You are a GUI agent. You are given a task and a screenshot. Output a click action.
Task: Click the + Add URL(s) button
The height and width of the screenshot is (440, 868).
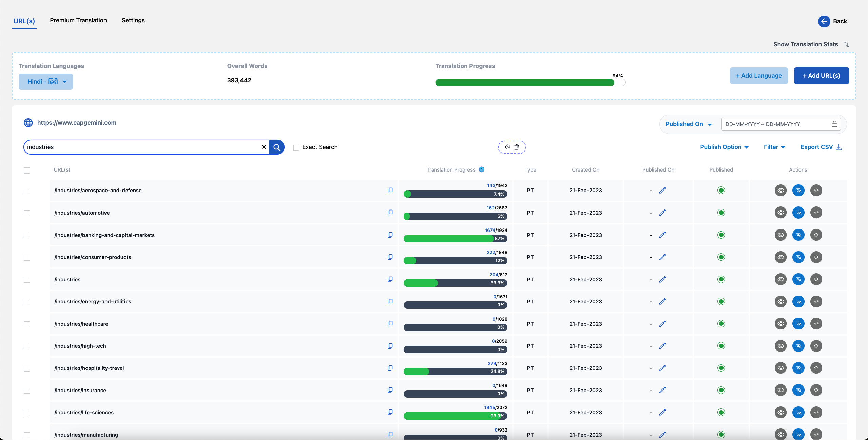pyautogui.click(x=821, y=76)
